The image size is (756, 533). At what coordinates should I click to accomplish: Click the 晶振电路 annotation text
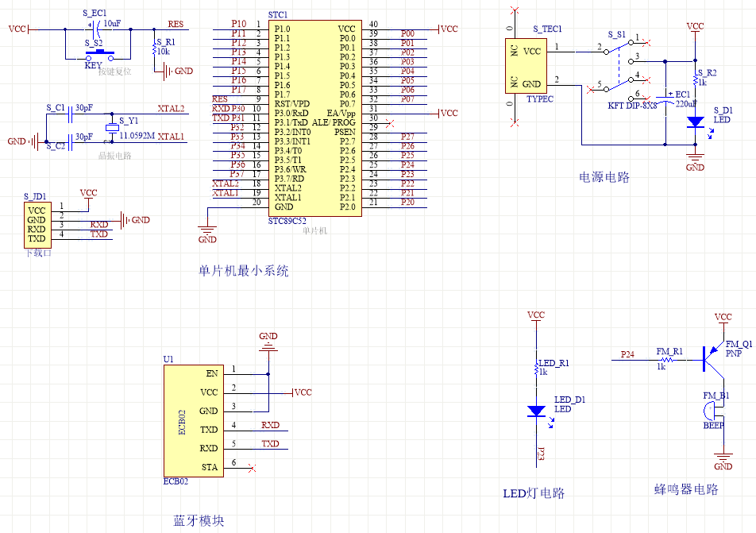[114, 156]
